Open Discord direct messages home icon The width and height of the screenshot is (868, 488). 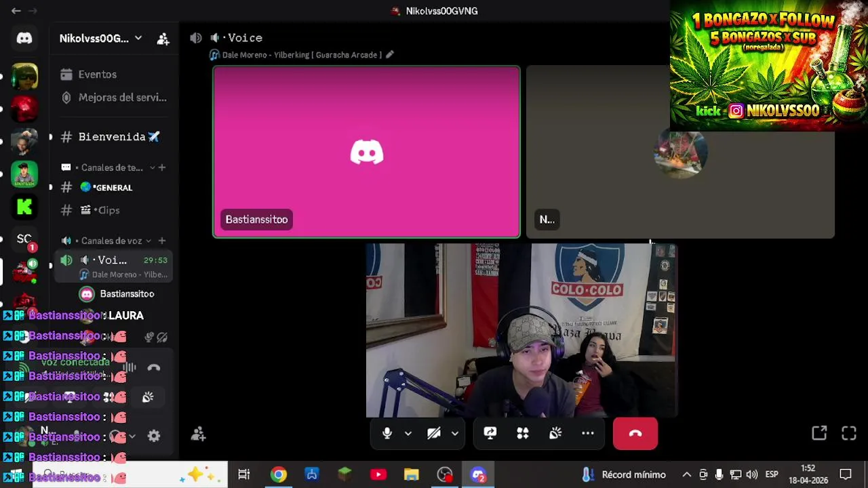tap(24, 39)
